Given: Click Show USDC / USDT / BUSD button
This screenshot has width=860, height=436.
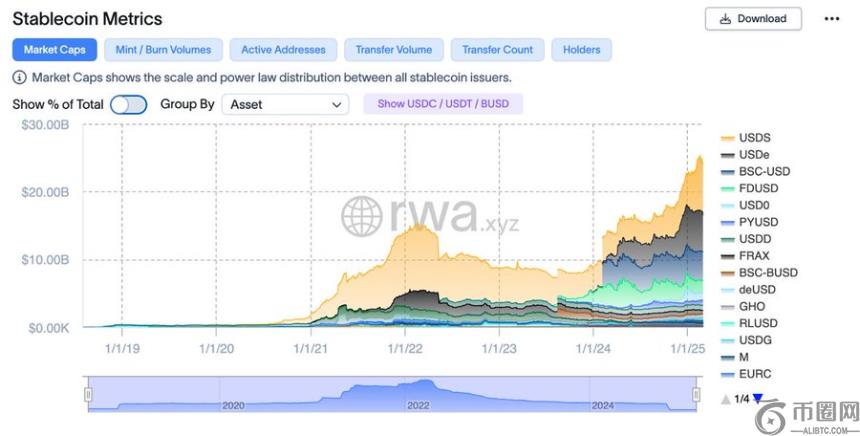Looking at the screenshot, I should (443, 104).
